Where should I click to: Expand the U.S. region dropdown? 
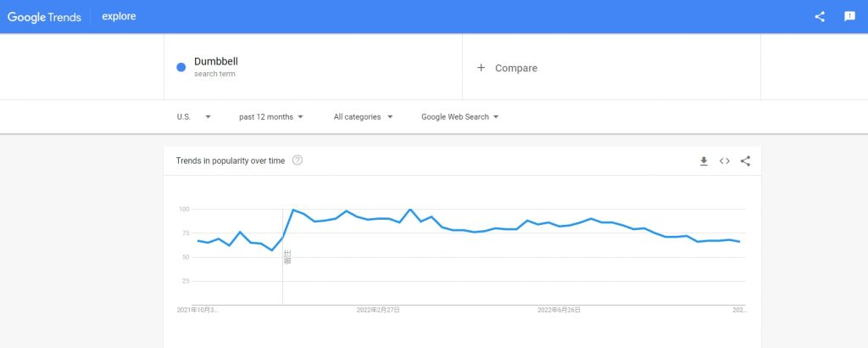(x=193, y=117)
